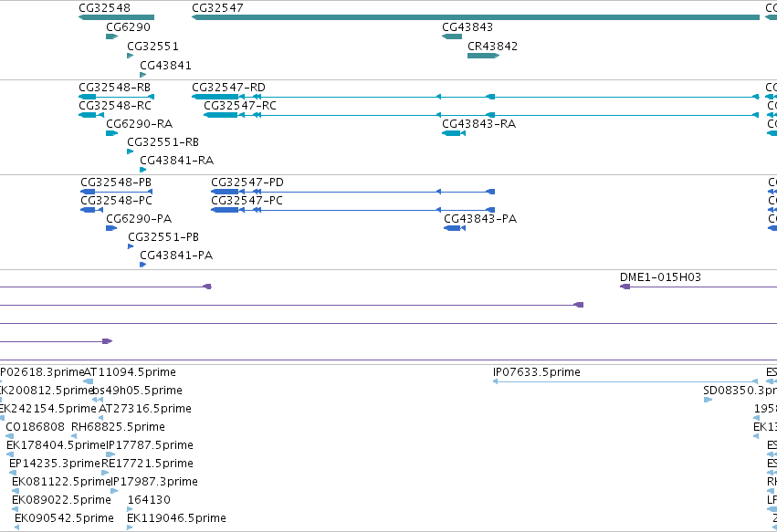Click EST RE17721.5prime
This screenshot has height=532, width=777.
147,464
